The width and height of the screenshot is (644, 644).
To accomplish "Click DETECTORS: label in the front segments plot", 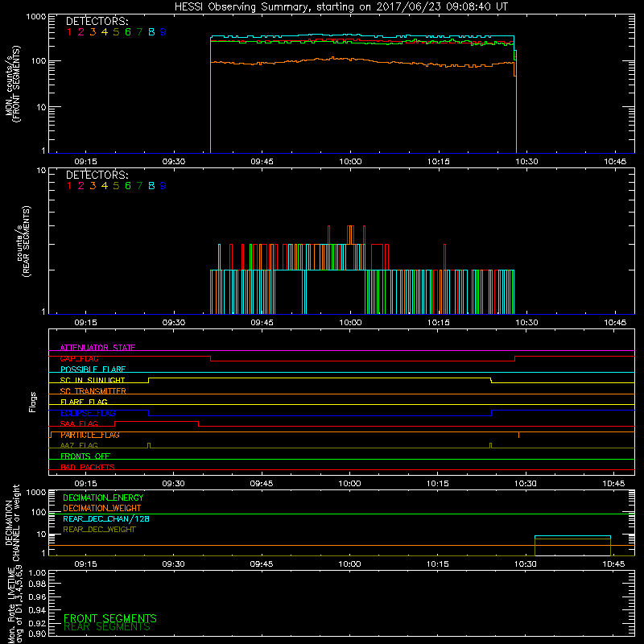I will (x=97, y=22).
